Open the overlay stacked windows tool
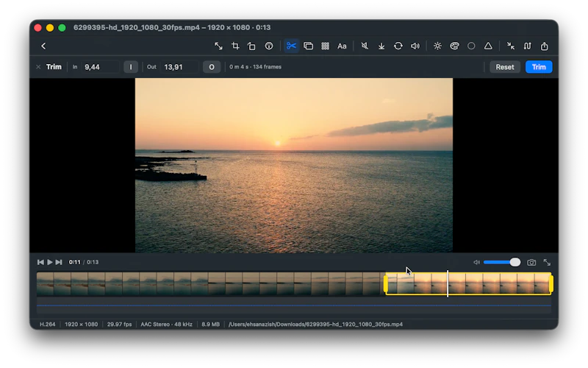Image resolution: width=588 pixels, height=368 pixels. [308, 46]
